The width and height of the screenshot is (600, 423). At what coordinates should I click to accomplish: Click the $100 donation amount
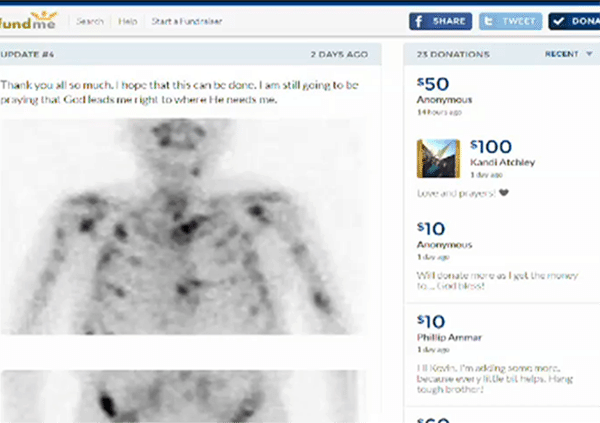coord(490,144)
